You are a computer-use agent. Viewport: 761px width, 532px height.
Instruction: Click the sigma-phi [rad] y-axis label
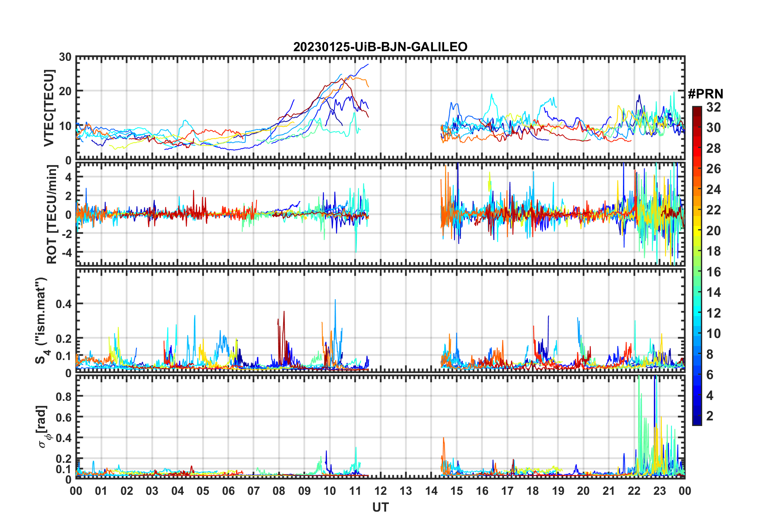click(44, 427)
